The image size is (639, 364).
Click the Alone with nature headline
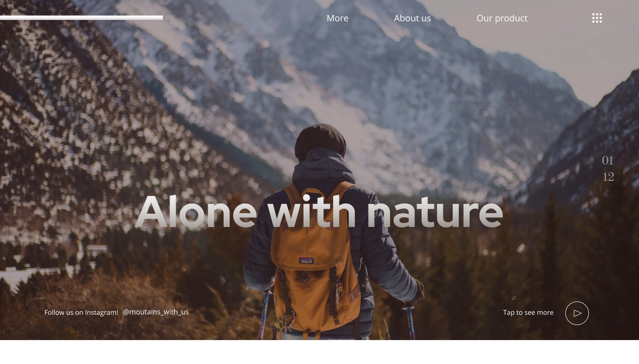coord(319,212)
